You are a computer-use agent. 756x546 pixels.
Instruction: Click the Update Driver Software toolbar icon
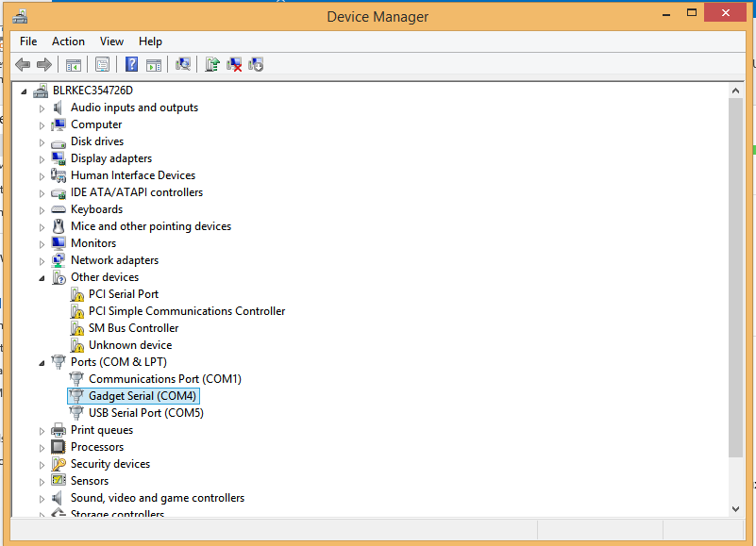212,64
